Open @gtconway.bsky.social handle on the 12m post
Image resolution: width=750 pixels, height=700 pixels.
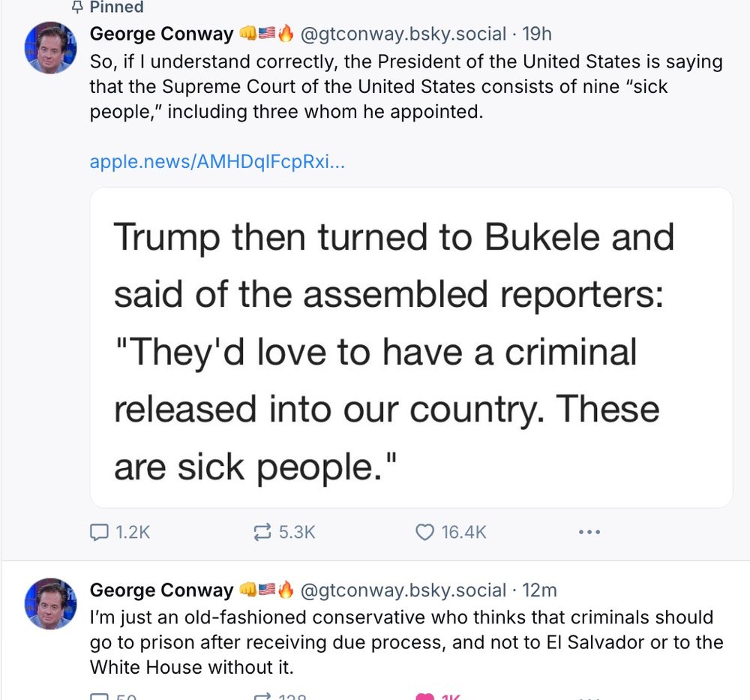(x=403, y=590)
